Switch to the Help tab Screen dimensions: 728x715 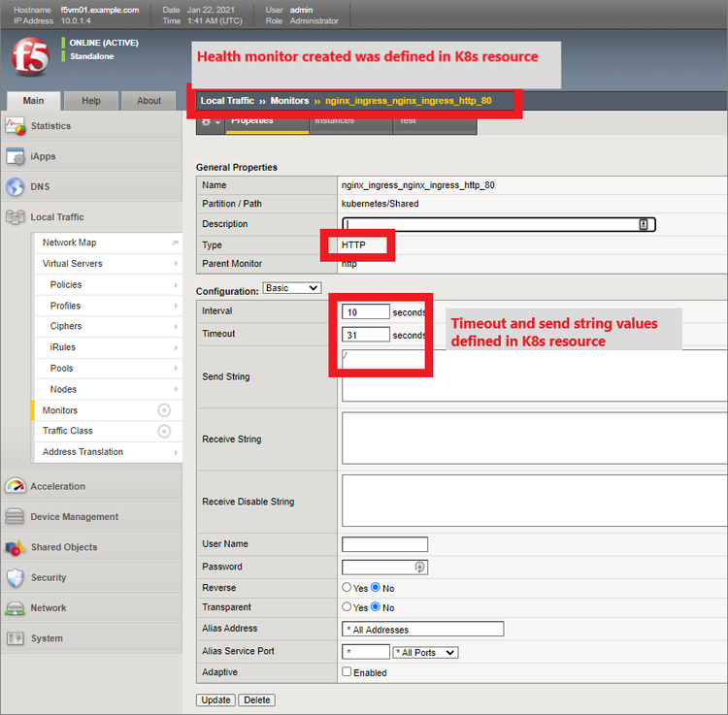point(91,101)
